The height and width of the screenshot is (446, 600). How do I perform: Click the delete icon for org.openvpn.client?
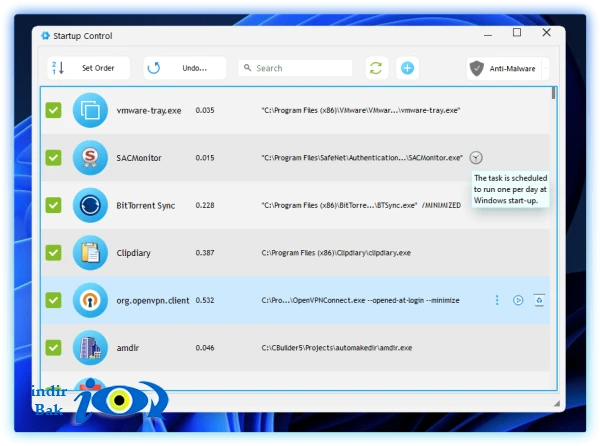pyautogui.click(x=539, y=300)
